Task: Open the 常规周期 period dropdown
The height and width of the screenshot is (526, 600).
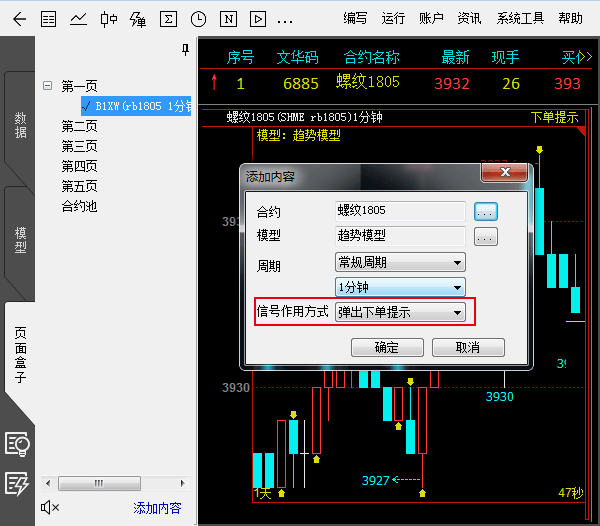Action: click(400, 262)
